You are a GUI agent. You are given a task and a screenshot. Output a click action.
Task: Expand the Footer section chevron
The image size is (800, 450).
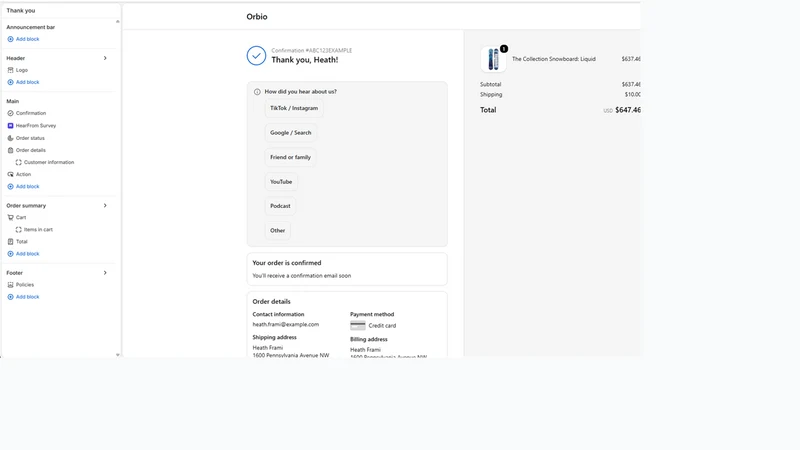[x=105, y=273]
